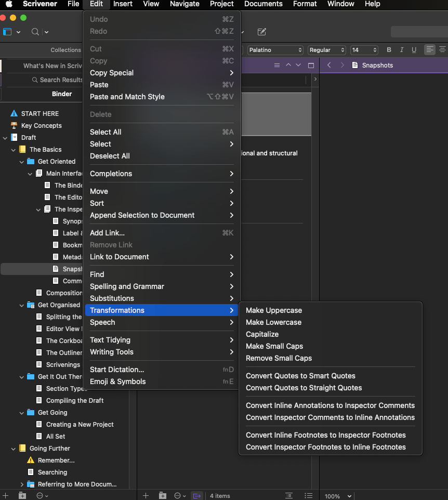The width and height of the screenshot is (448, 500).
Task: Click the bulleted list icon in footer
Action: (308, 495)
